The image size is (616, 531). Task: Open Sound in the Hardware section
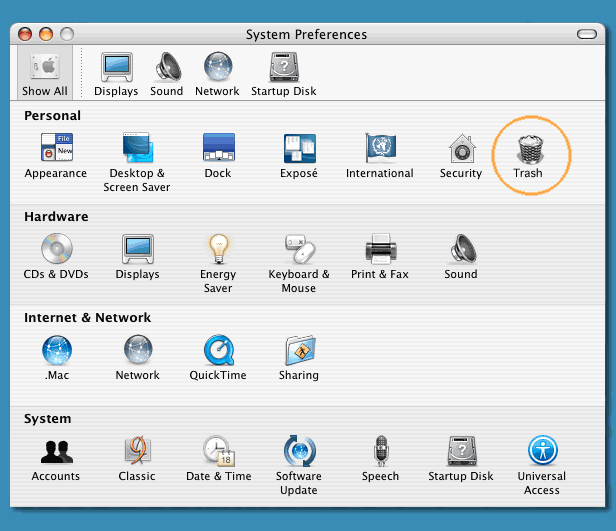tap(461, 256)
